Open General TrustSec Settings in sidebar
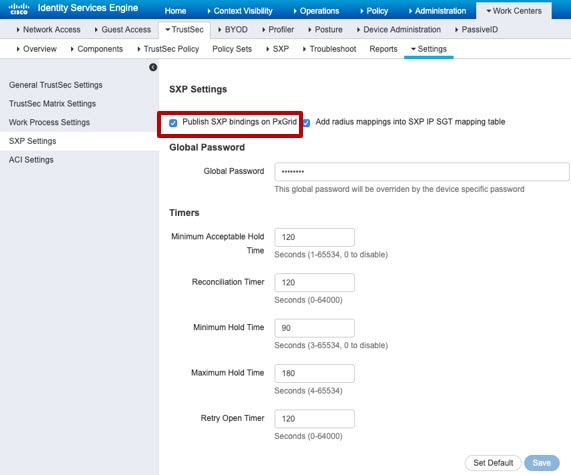This screenshot has width=571, height=475. click(56, 85)
